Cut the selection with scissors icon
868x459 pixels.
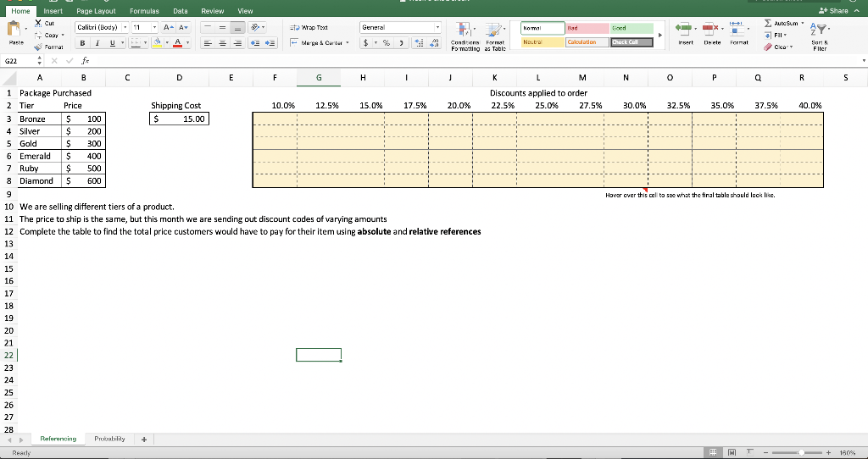[x=38, y=23]
